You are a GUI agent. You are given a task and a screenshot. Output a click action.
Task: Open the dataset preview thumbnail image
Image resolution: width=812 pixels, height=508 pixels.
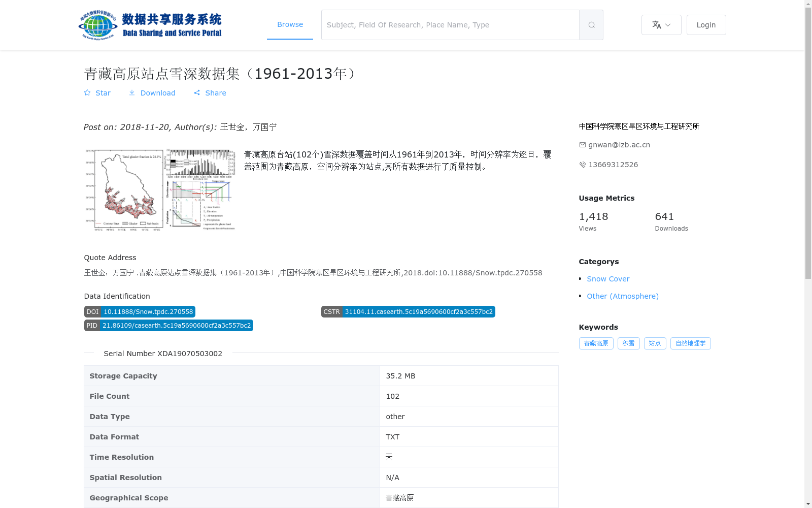[160, 190]
